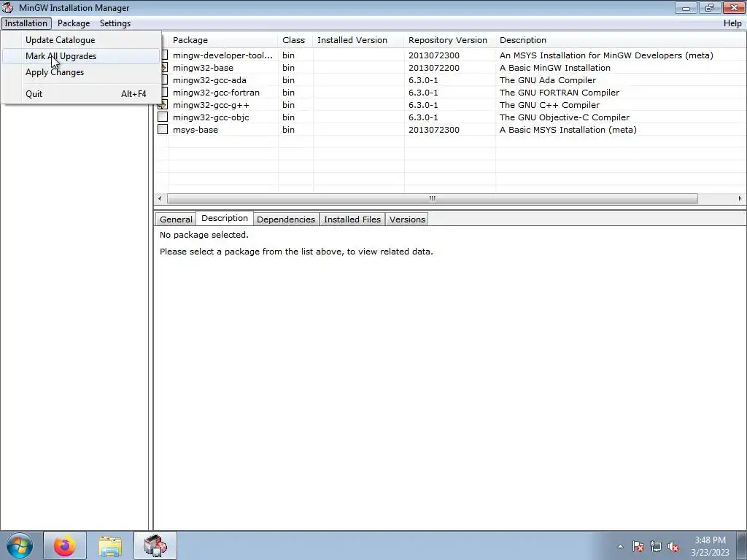The width and height of the screenshot is (747, 560).
Task: Restore down the MinGW window
Action: pyautogui.click(x=710, y=7)
